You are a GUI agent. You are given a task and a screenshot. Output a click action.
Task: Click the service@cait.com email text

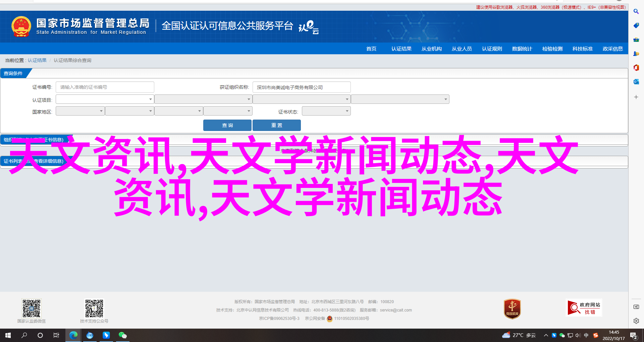(396, 310)
